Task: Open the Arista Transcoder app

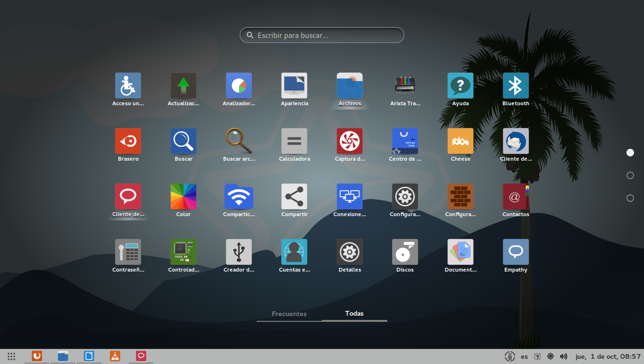Action: pyautogui.click(x=405, y=86)
